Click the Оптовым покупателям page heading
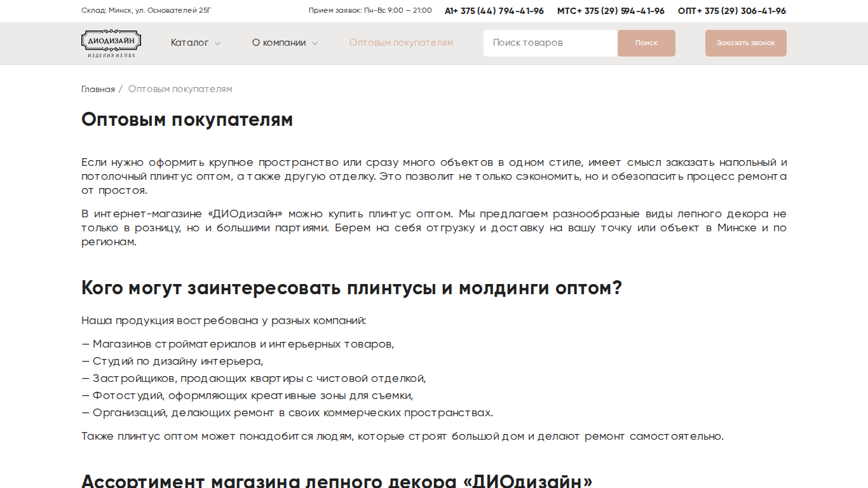The width and height of the screenshot is (868, 488). pos(187,119)
